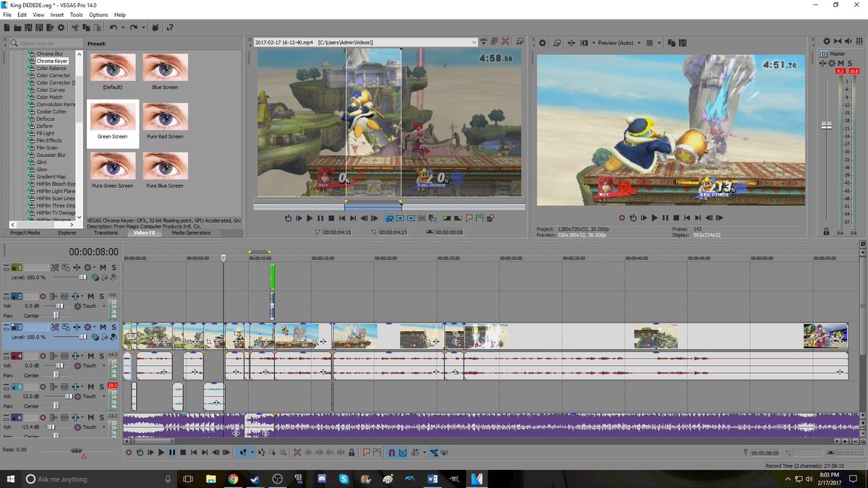The image size is (868, 488).
Task: Open the Tools menu
Action: click(x=77, y=14)
